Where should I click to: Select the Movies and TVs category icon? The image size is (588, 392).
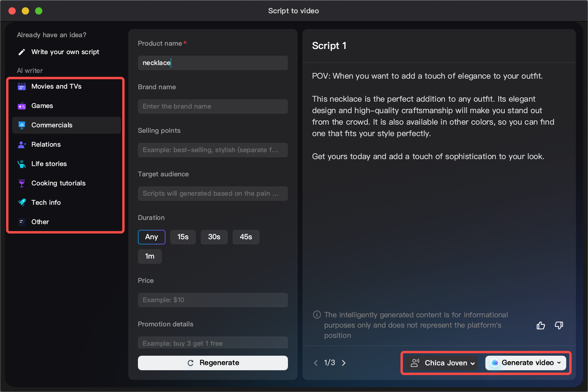[x=21, y=86]
